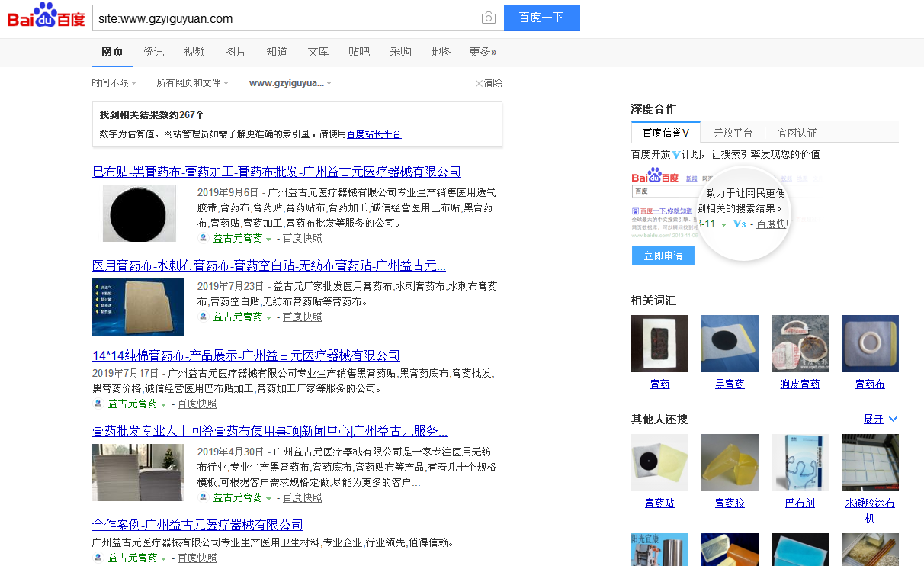Open result 巴布贴-黑膏药布-膏药加工
Image resolution: width=924 pixels, height=566 pixels.
(x=277, y=172)
